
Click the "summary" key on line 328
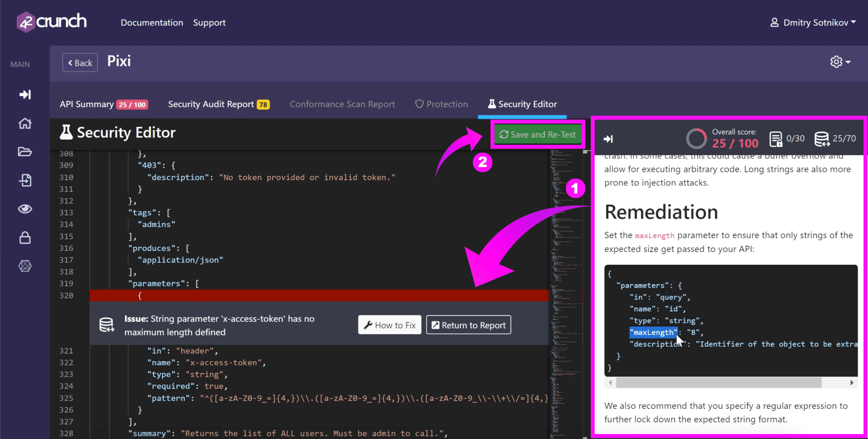pos(149,434)
